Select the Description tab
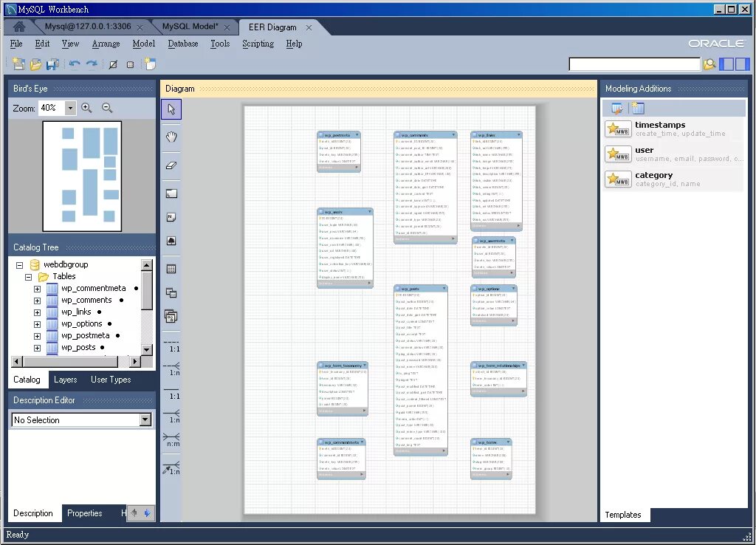The height and width of the screenshot is (545, 756). tap(33, 513)
